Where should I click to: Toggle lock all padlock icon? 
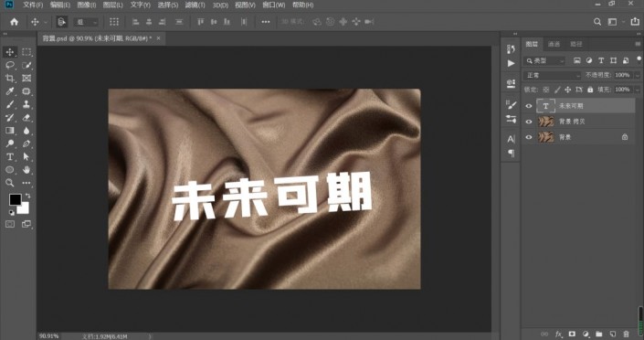(x=590, y=90)
